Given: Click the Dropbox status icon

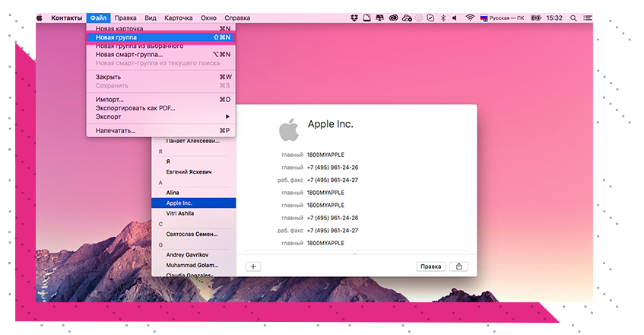Looking at the screenshot, I should click(354, 17).
